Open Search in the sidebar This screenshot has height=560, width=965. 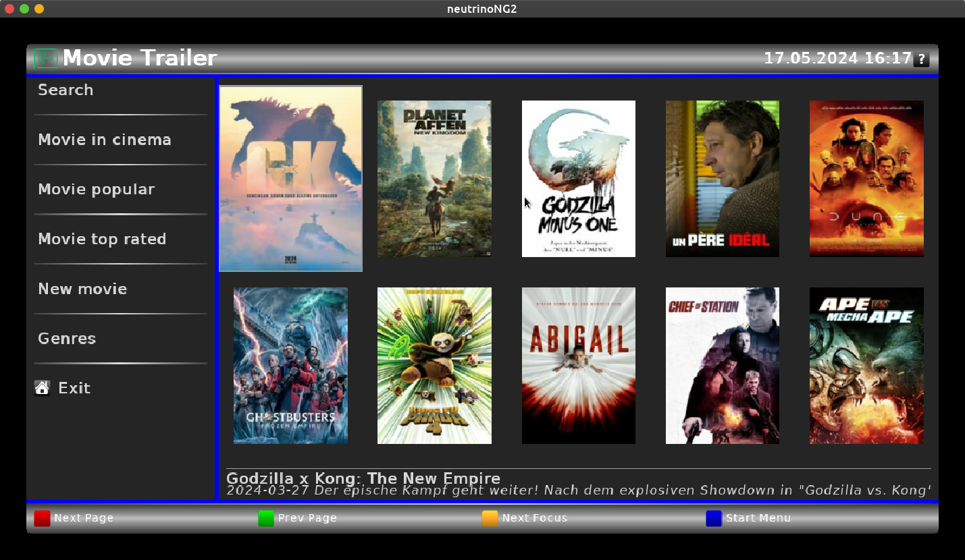66,90
